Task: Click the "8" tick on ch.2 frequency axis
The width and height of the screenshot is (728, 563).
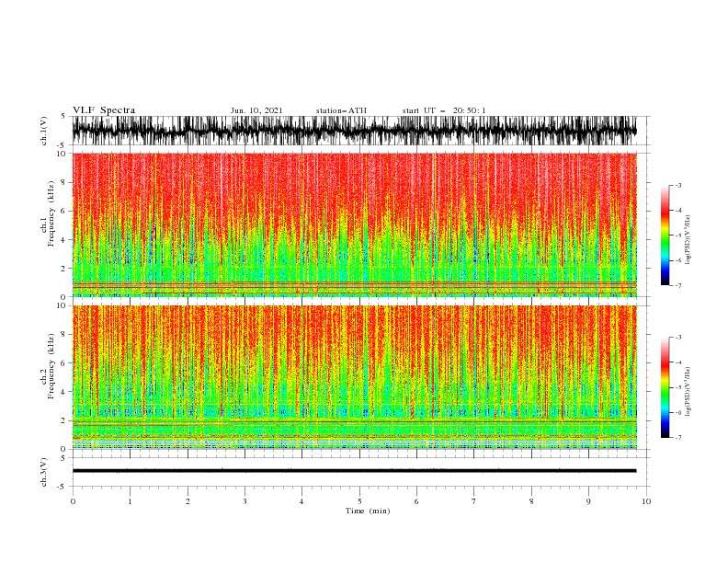Action: pos(63,335)
